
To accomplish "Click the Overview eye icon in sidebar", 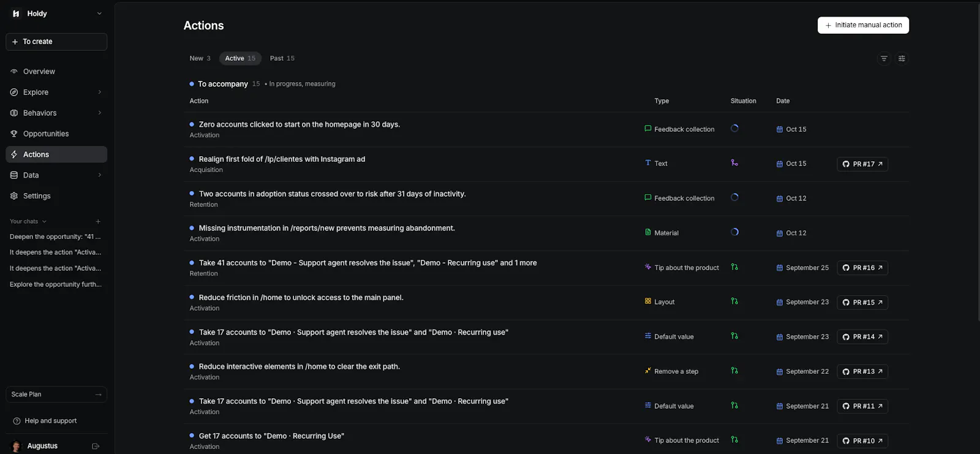I will point(14,72).
